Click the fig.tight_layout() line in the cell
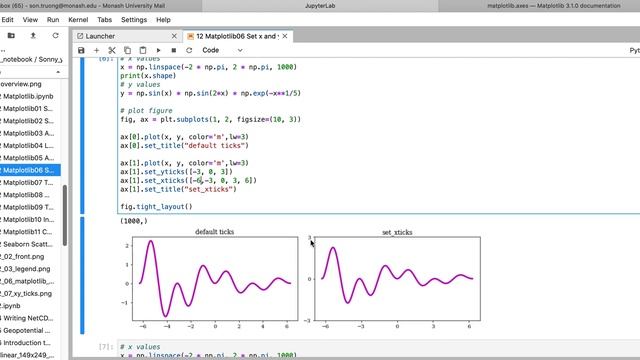The width and height of the screenshot is (640, 360). point(156,207)
